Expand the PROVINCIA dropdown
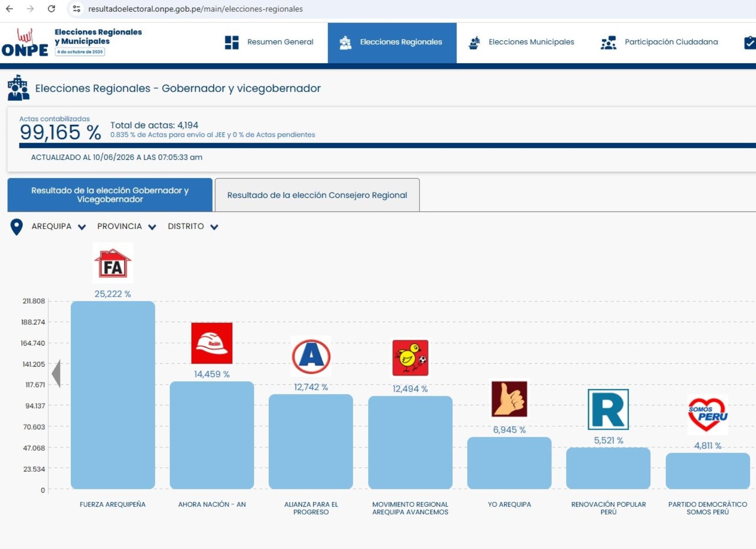 126,227
